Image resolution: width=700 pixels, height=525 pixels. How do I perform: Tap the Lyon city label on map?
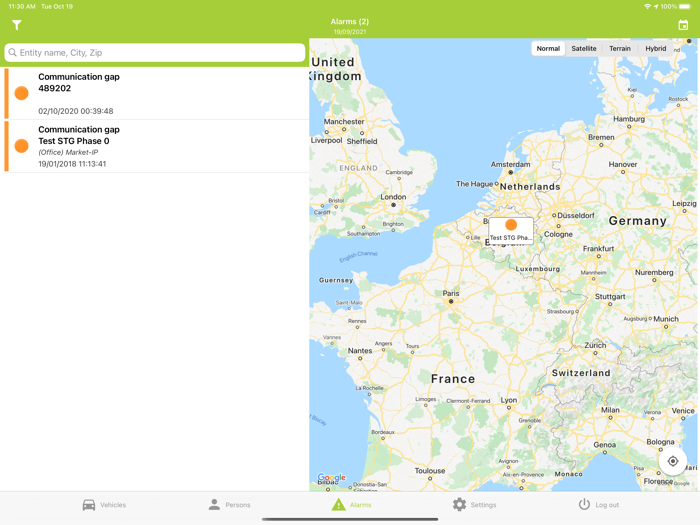508,400
